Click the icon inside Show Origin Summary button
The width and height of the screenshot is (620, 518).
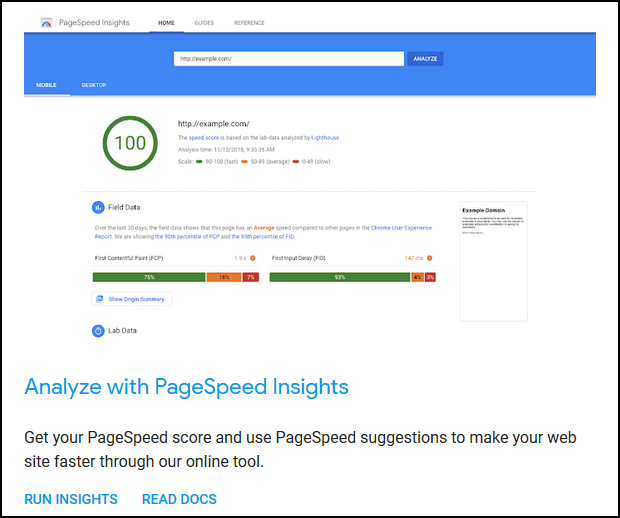click(100, 299)
